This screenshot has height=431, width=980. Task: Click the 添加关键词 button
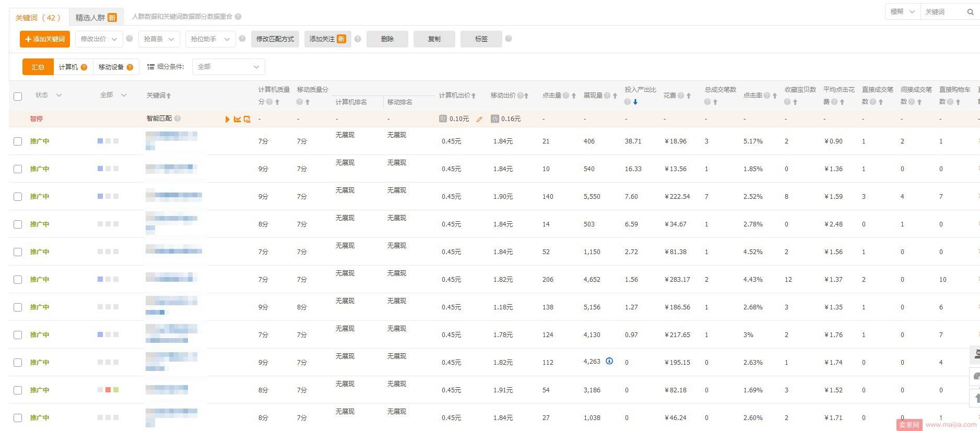click(x=45, y=39)
